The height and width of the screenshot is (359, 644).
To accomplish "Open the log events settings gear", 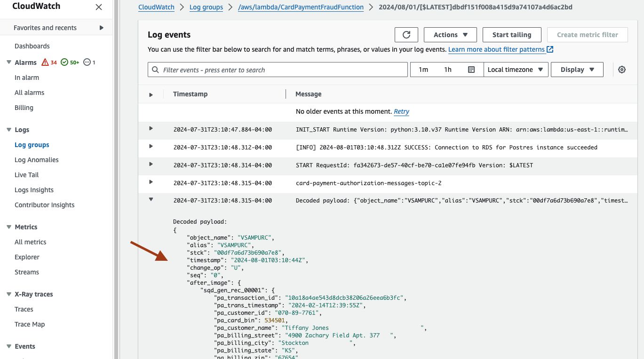I will 622,70.
